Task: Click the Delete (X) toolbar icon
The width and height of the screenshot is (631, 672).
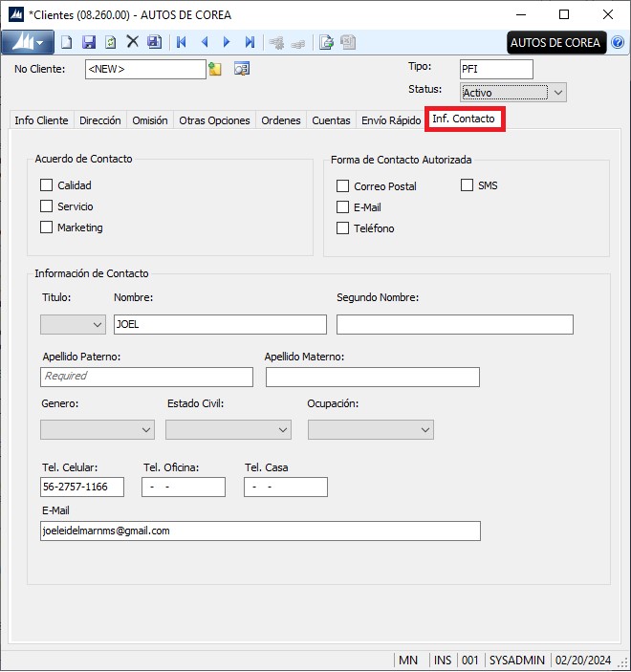Action: 133,42
